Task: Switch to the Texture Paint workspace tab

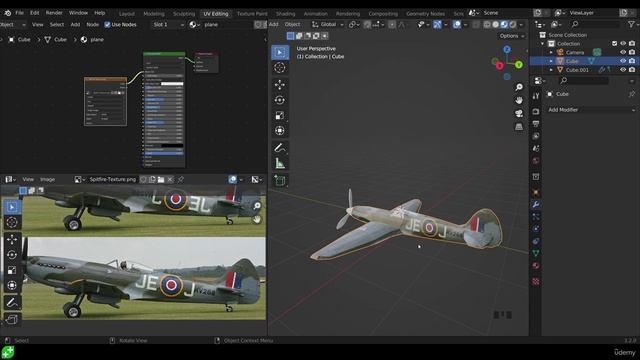Action: pyautogui.click(x=252, y=13)
